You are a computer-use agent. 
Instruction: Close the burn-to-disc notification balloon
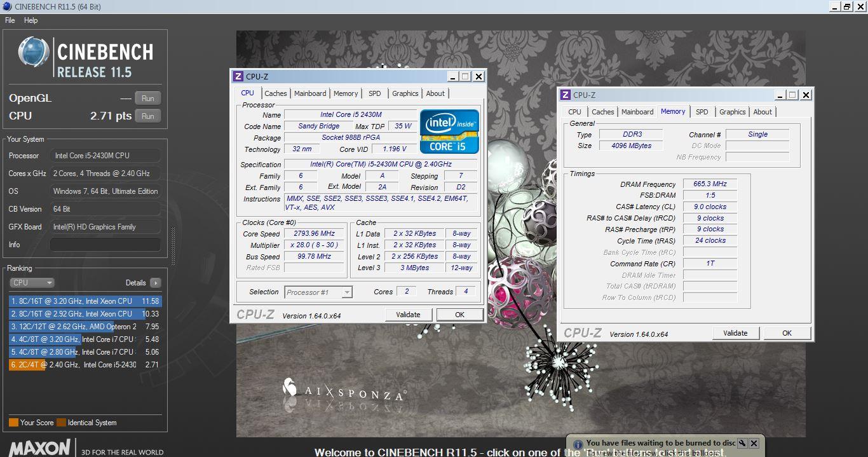(754, 443)
